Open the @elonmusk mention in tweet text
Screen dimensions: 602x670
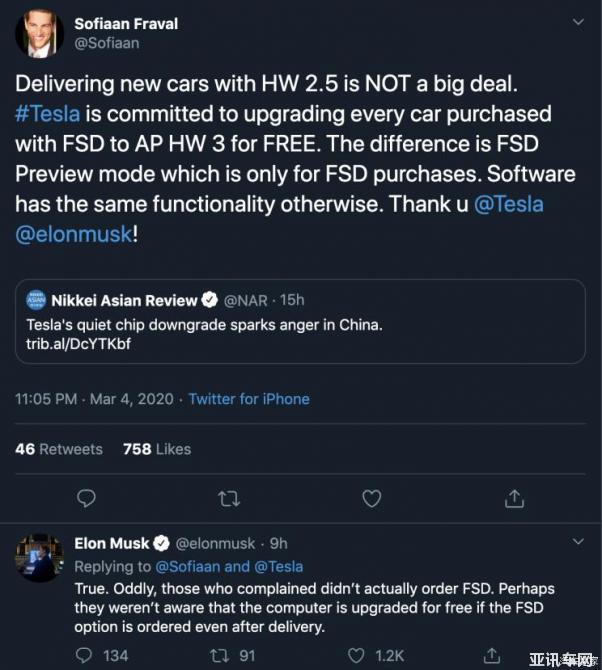72,234
